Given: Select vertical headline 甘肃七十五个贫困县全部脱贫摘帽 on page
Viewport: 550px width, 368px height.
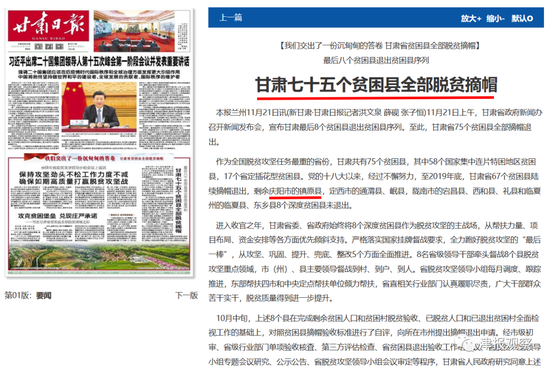Looking at the screenshot, I should point(178,200).
